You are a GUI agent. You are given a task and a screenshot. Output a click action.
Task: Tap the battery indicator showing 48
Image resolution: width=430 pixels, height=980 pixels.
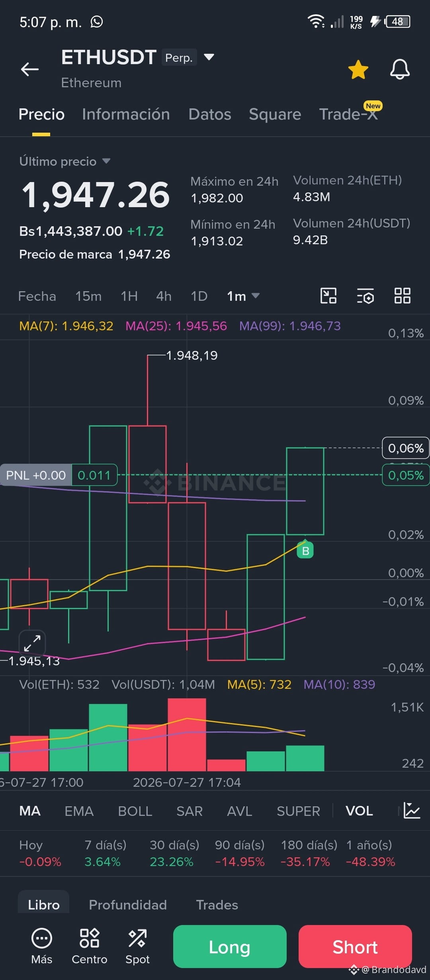click(397, 22)
